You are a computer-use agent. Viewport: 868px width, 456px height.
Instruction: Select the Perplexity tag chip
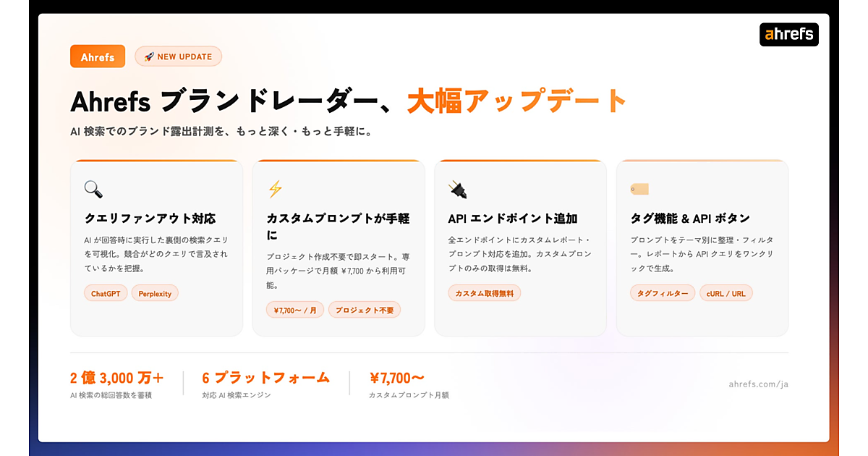[x=155, y=293]
